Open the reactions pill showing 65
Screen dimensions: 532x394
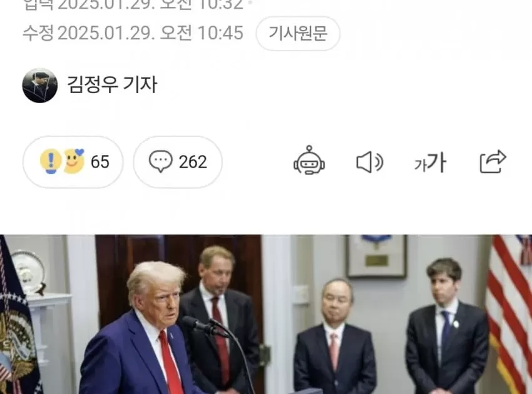coord(73,162)
